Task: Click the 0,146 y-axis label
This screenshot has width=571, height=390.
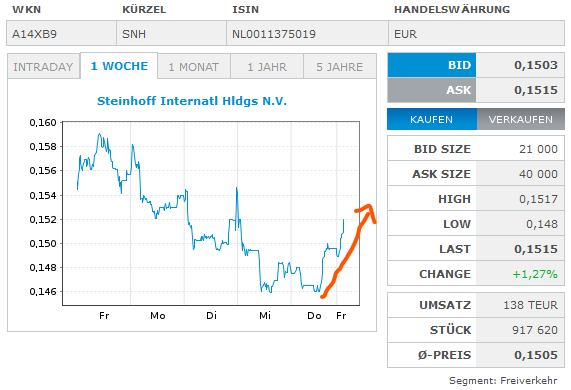Action: (x=43, y=292)
